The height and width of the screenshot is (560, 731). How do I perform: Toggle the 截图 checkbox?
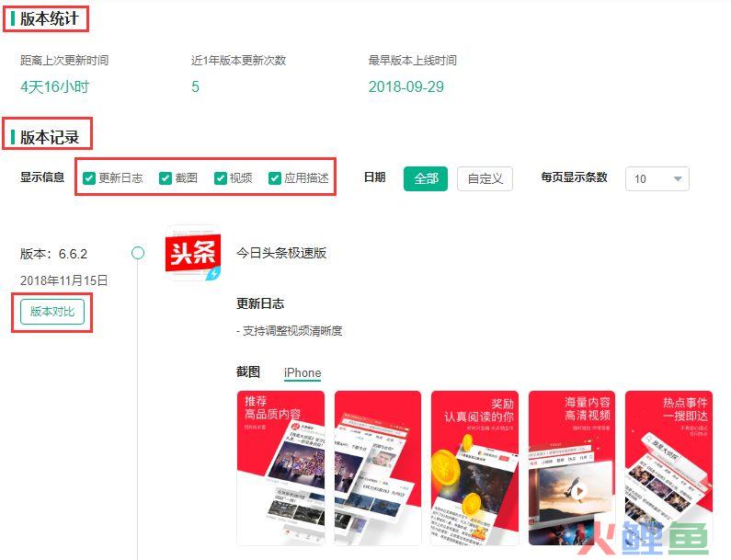166,178
